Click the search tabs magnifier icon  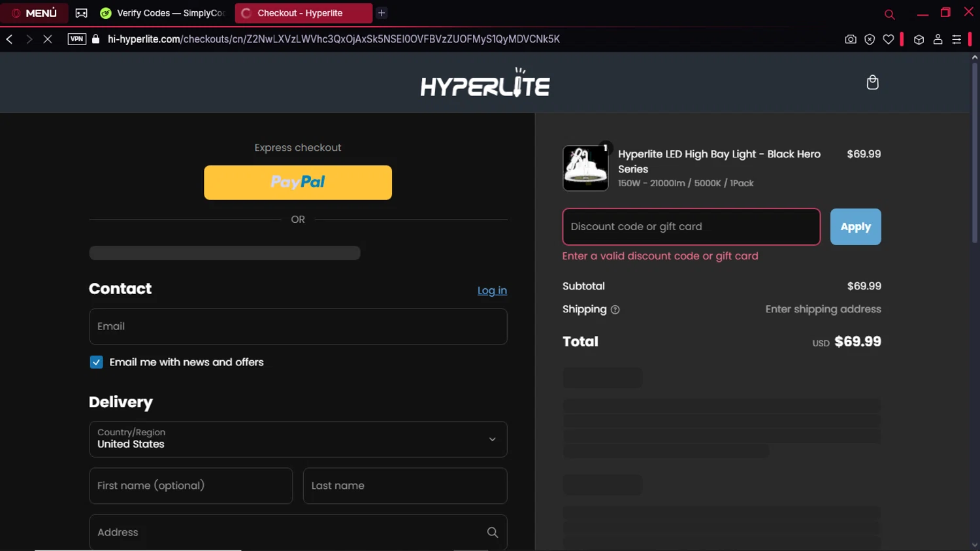coord(889,14)
